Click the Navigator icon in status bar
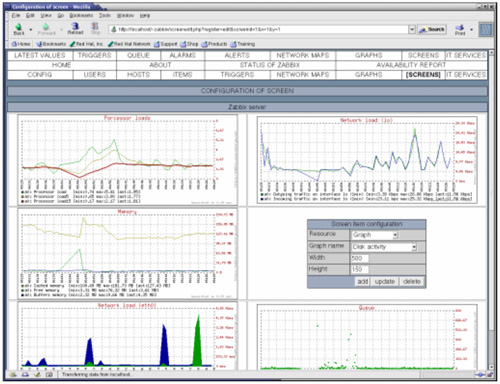 point(13,375)
